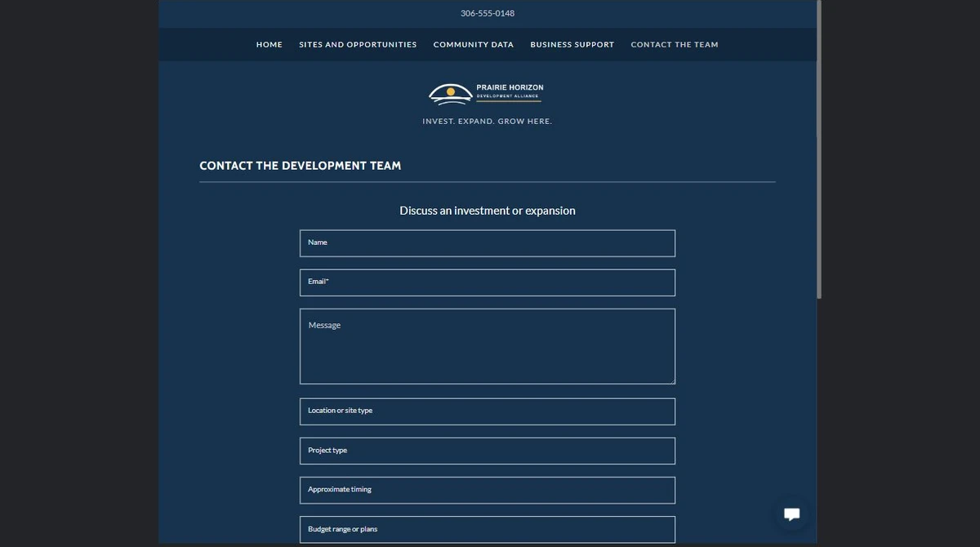The height and width of the screenshot is (547, 980).
Task: Navigate to Business Support
Action: click(572, 45)
